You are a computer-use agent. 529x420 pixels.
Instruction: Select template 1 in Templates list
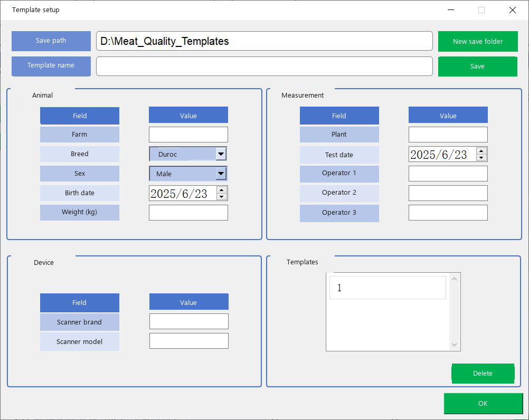388,288
